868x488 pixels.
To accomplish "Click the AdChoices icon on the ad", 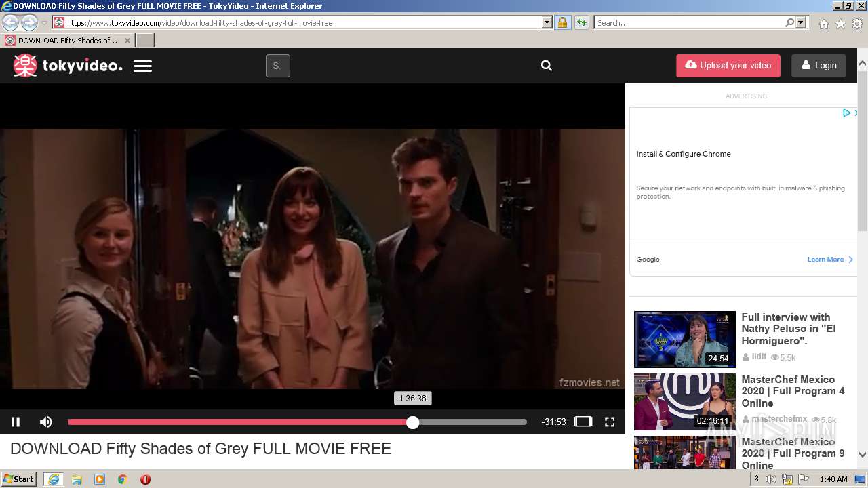I will coord(847,113).
